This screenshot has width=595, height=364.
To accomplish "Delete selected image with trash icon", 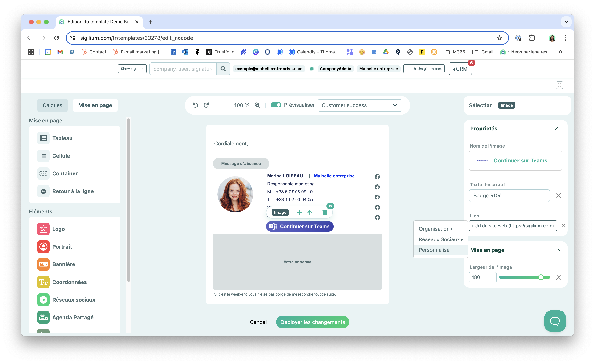I will click(x=325, y=212).
